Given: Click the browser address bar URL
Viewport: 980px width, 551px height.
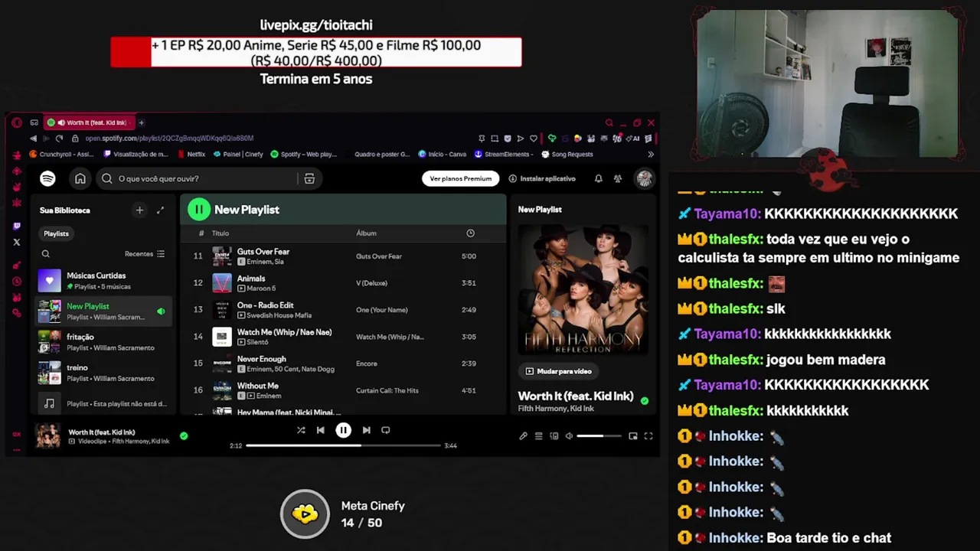Looking at the screenshot, I should pyautogui.click(x=169, y=139).
